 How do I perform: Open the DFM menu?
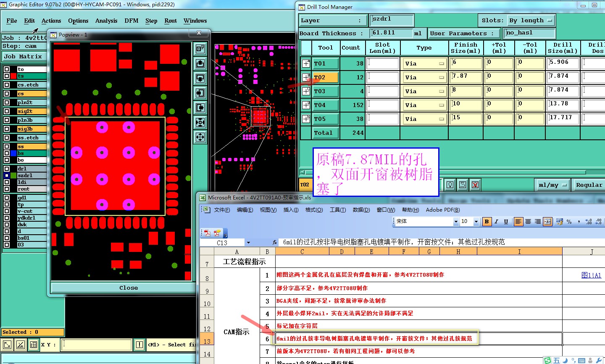tap(132, 21)
